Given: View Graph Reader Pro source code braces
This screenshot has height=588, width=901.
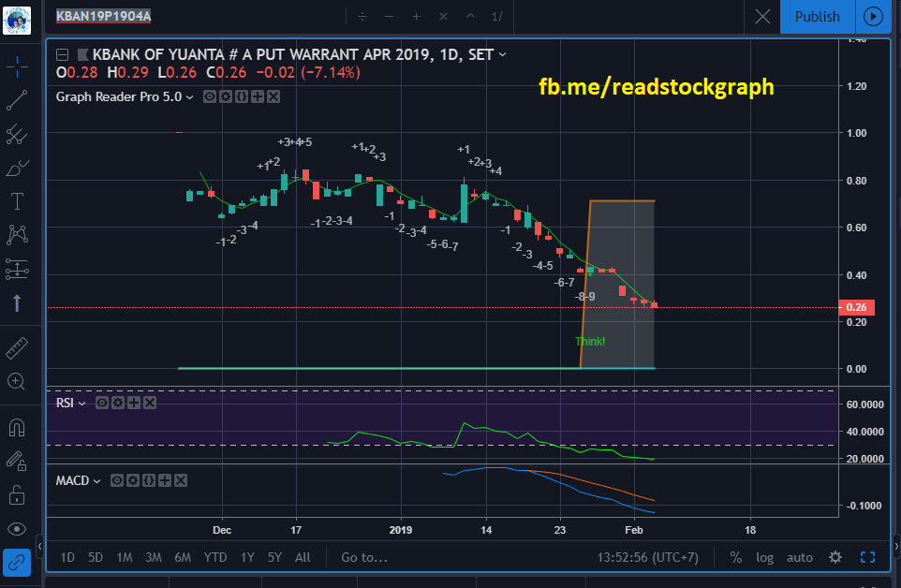Looking at the screenshot, I should [x=242, y=96].
